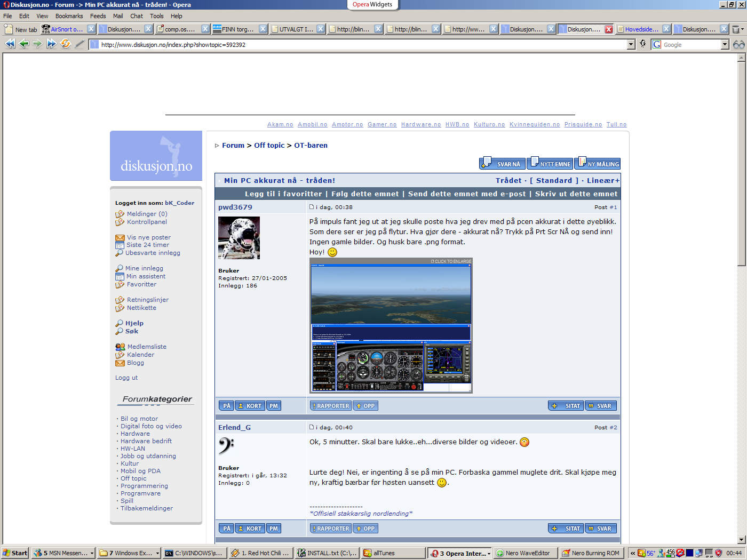Click RAPPORTER on Erlend_G's post
The width and height of the screenshot is (747, 560).
tap(331, 529)
